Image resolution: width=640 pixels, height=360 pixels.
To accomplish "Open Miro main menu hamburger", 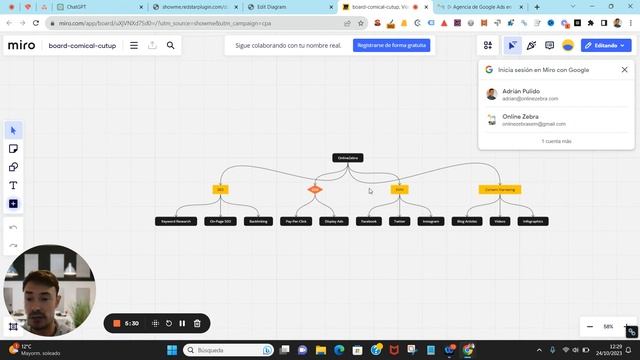I will [x=134, y=45].
